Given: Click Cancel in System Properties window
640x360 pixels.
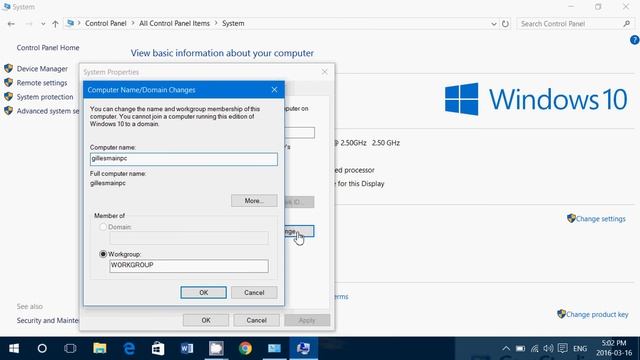Looking at the screenshot, I should click(x=256, y=320).
